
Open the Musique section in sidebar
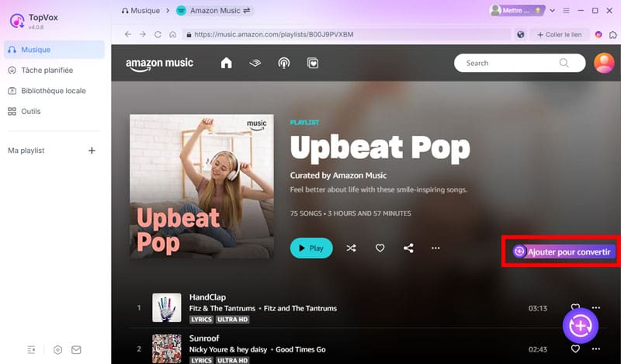[x=54, y=50]
